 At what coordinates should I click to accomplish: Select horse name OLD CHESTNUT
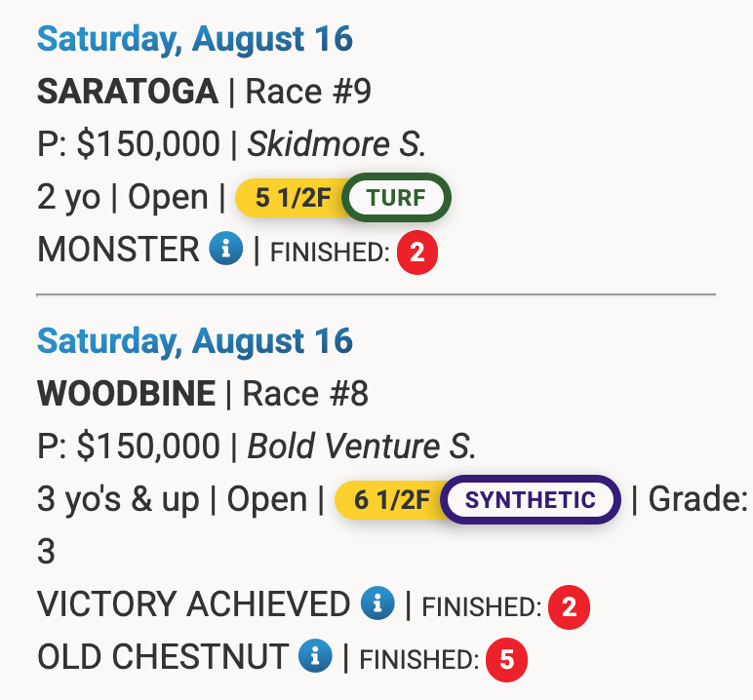coord(163,656)
